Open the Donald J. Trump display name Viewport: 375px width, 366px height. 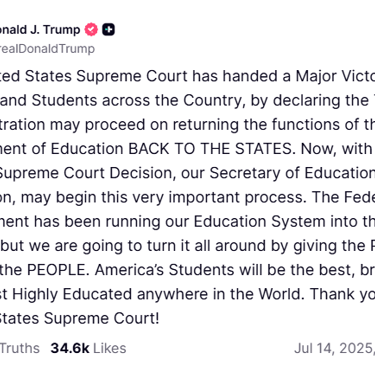click(x=40, y=30)
